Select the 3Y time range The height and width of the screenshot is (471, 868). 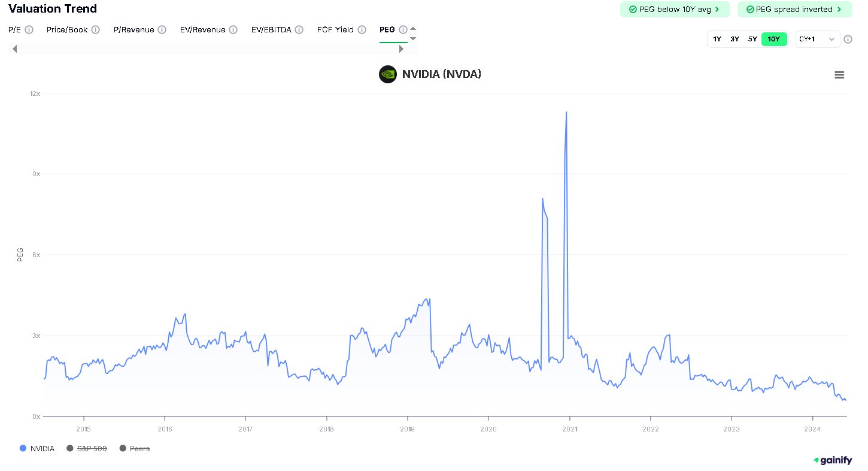pyautogui.click(x=735, y=40)
